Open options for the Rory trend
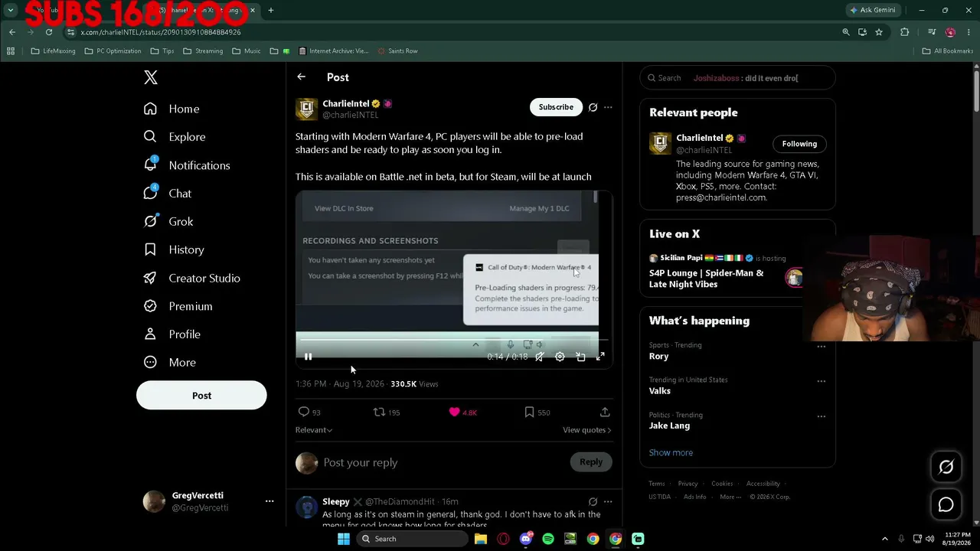This screenshot has height=551, width=980. pyautogui.click(x=821, y=347)
